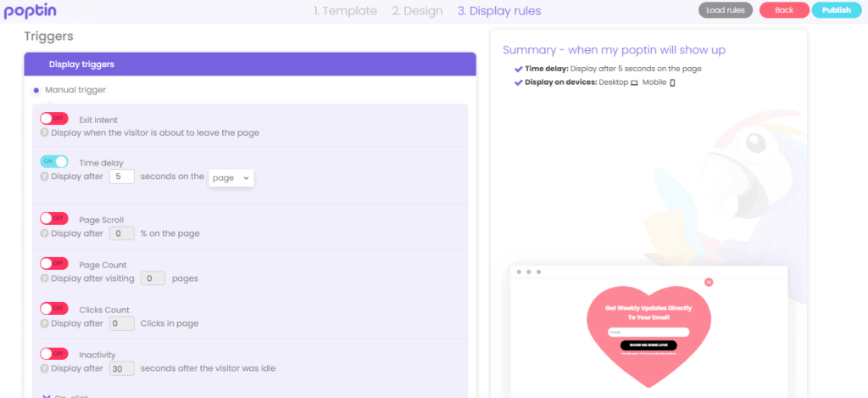The height and width of the screenshot is (398, 868).
Task: Open help icon for Inactivity
Action: click(45, 368)
